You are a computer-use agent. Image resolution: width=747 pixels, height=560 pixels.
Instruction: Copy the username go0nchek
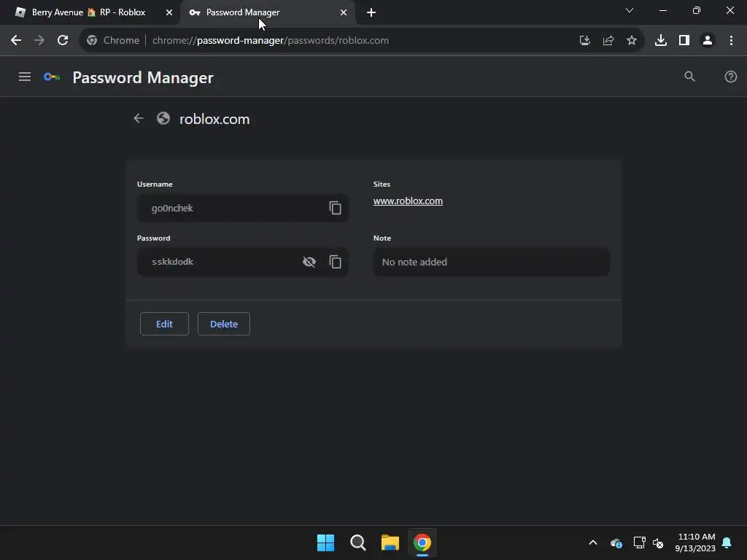pyautogui.click(x=335, y=208)
